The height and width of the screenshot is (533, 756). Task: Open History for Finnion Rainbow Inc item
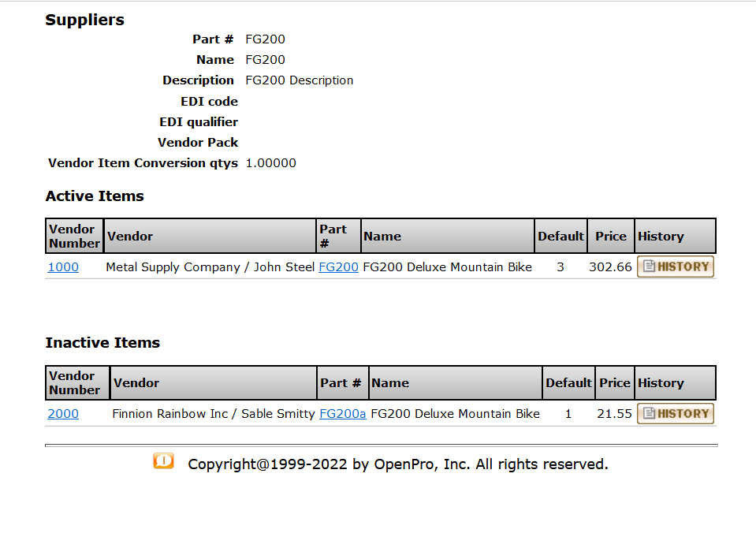(676, 413)
